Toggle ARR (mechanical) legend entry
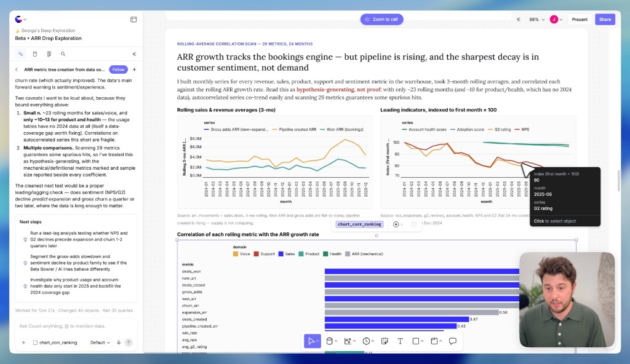 (x=364, y=254)
